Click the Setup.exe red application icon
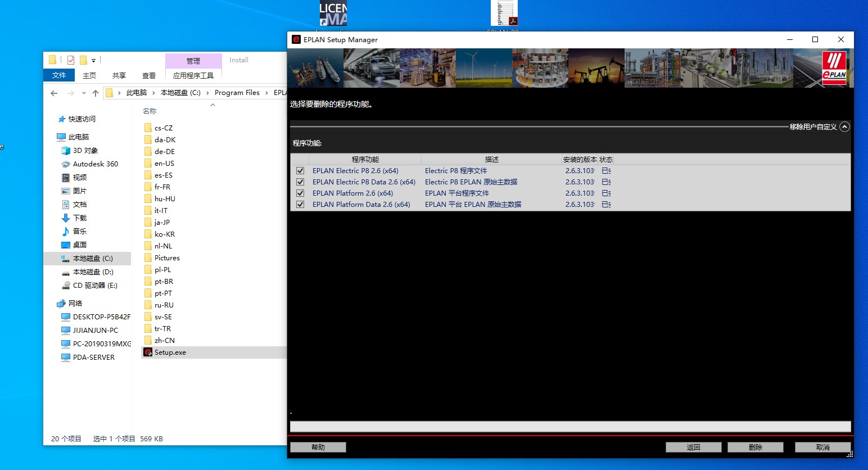 pyautogui.click(x=148, y=352)
